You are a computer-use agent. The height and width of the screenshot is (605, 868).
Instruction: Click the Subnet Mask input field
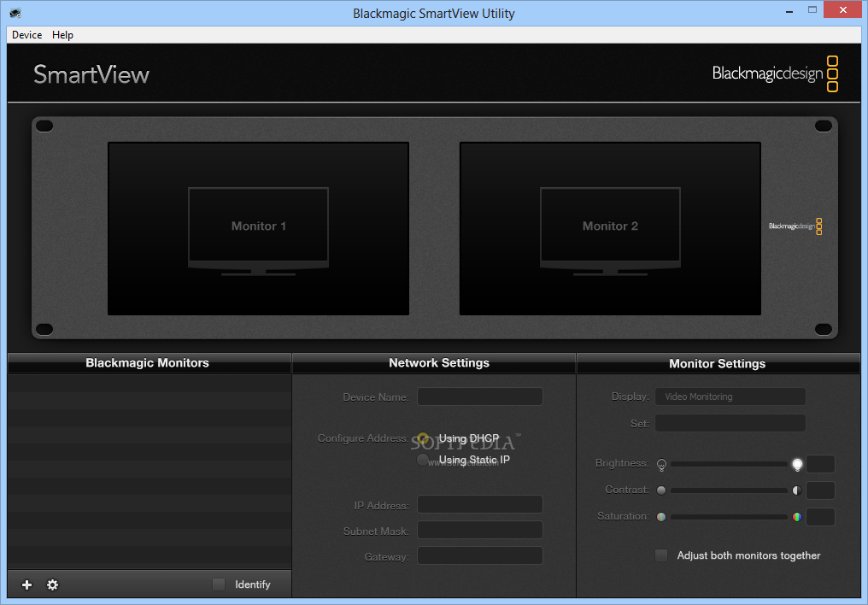(480, 531)
